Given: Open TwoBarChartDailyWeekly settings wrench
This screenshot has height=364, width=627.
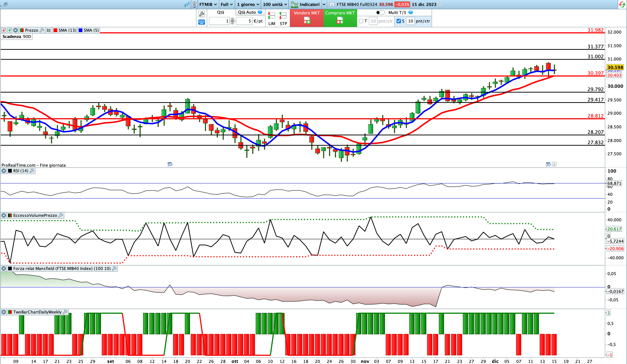Looking at the screenshot, I should (65, 312).
